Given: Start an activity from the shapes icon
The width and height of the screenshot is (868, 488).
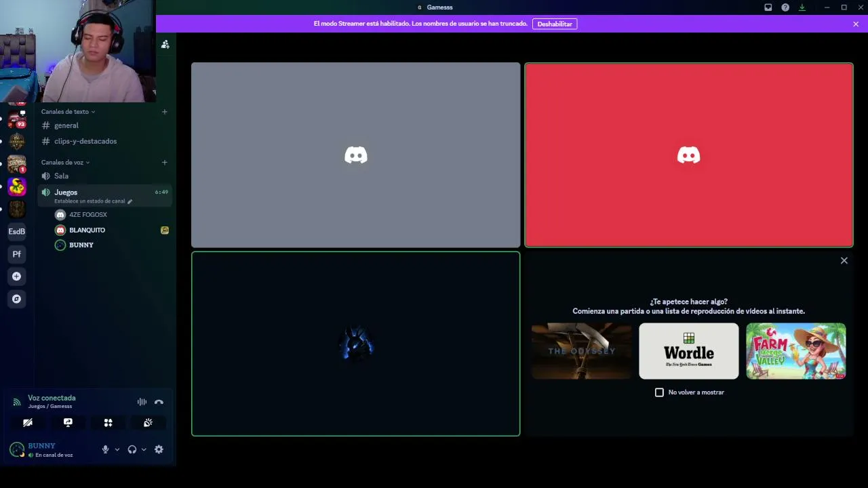Looking at the screenshot, I should pos(108,422).
